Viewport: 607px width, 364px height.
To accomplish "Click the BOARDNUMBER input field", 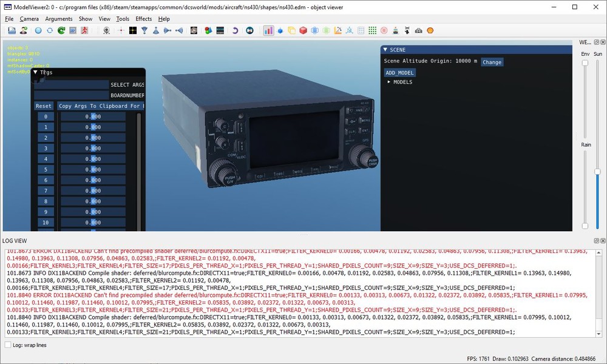I will (71, 95).
